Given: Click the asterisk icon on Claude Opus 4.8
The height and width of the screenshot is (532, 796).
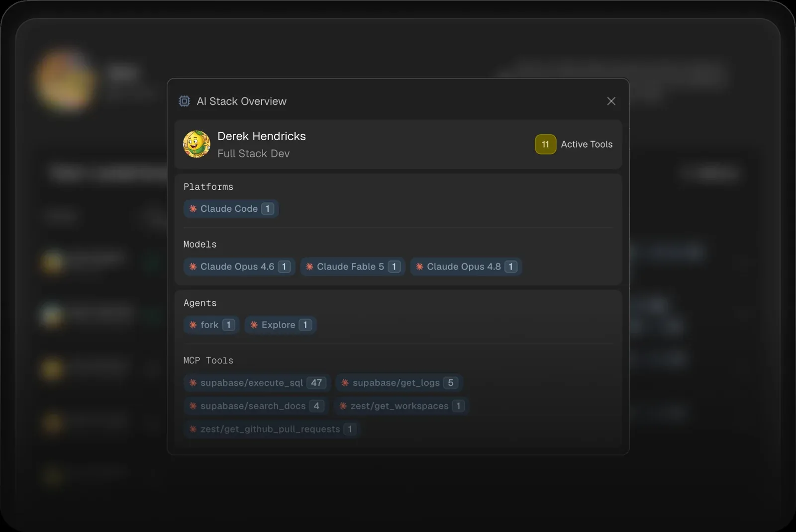Looking at the screenshot, I should pyautogui.click(x=419, y=266).
